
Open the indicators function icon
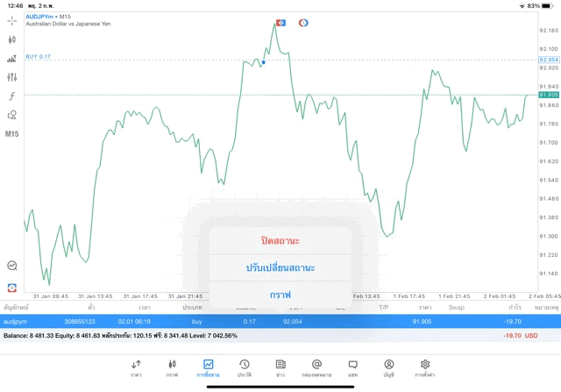pos(12,96)
